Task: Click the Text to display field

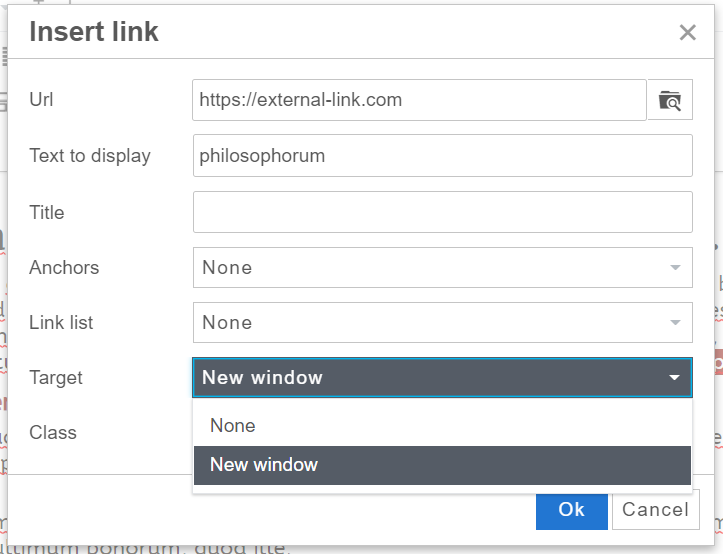Action: click(x=442, y=156)
